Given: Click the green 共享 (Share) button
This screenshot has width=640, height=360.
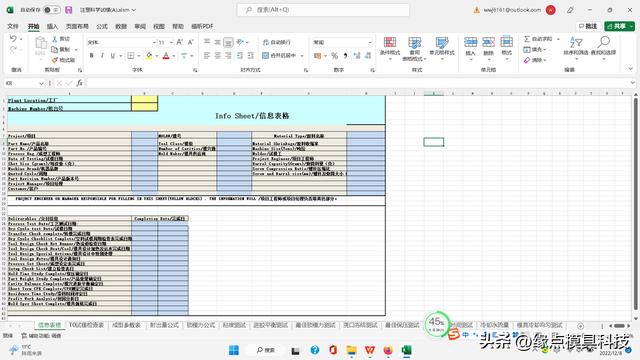Looking at the screenshot, I should pyautogui.click(x=619, y=26).
